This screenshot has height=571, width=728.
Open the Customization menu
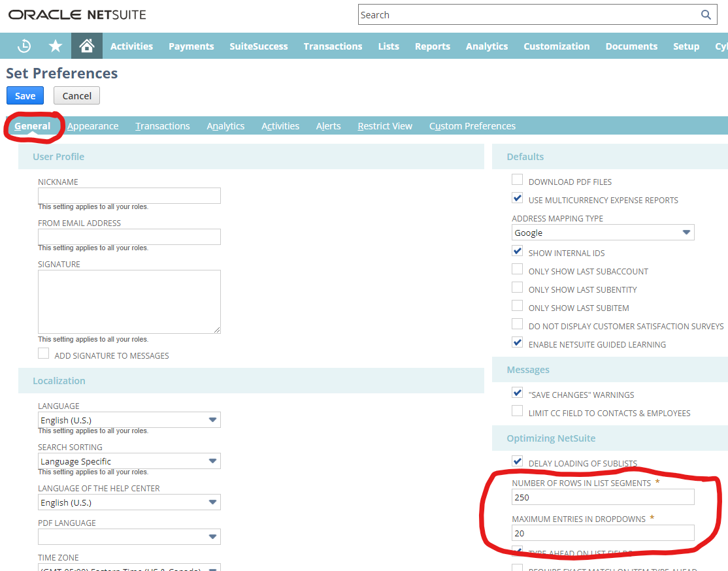point(557,46)
